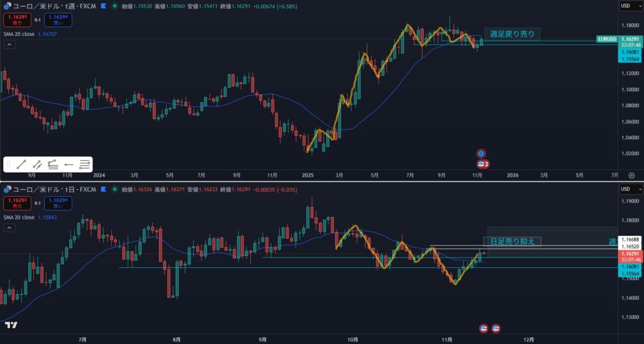The width and height of the screenshot is (644, 344).
Task: Click the flag icon on the daily chart title
Action: click(103, 189)
